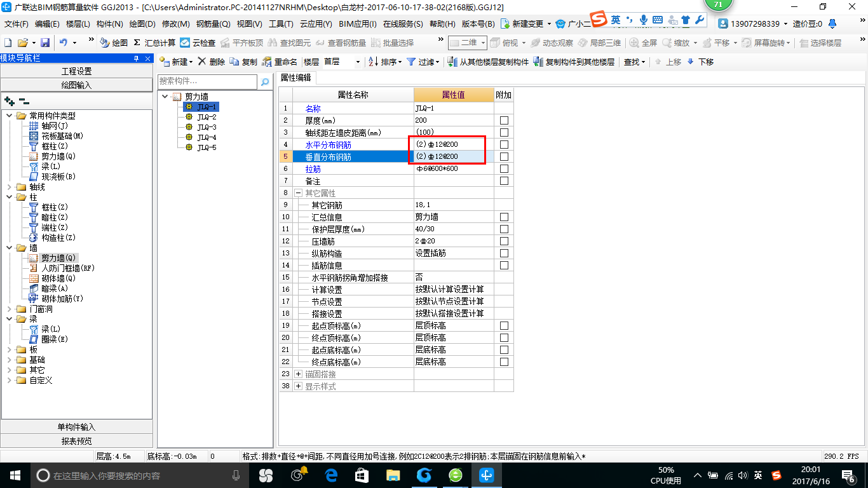The image size is (868, 488).
Task: Click Windows taskbar search box
Action: pos(140,475)
